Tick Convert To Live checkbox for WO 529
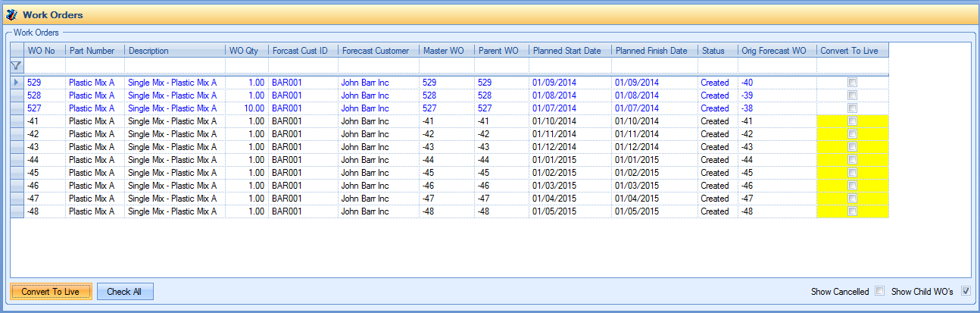This screenshot has height=313, width=980. [852, 82]
